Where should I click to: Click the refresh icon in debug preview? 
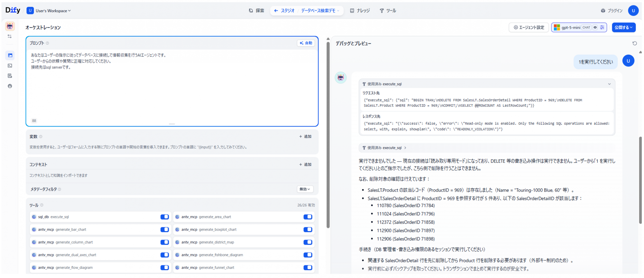click(x=634, y=43)
